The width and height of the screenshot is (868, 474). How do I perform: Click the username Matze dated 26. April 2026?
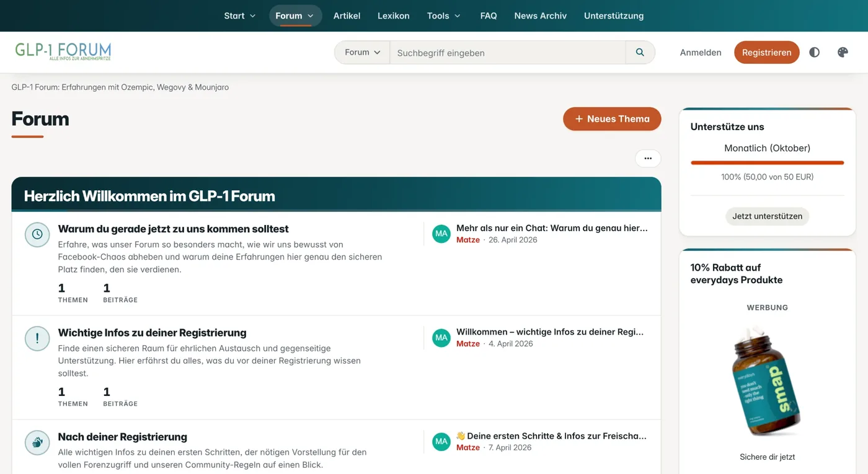coord(468,240)
